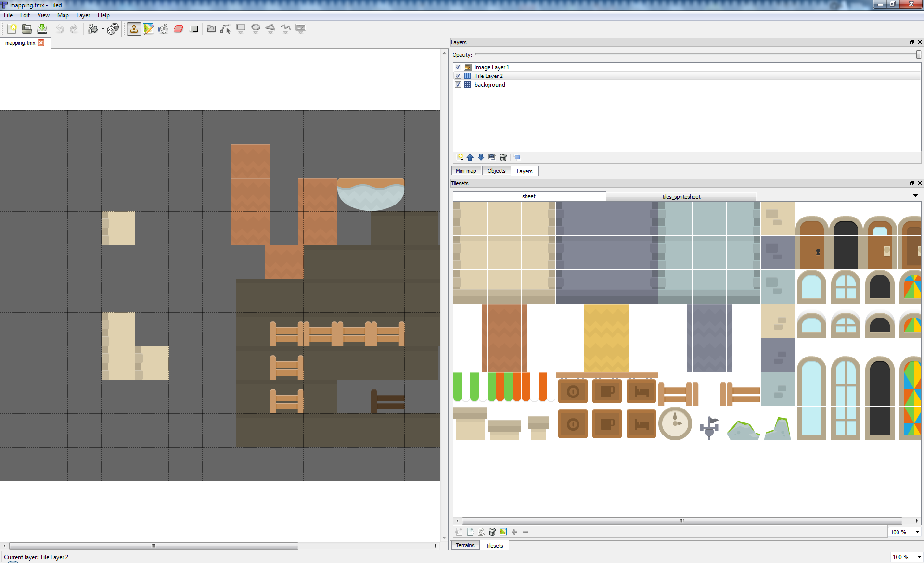Redo the last undone edit
This screenshot has width=924, height=563.
(74, 29)
